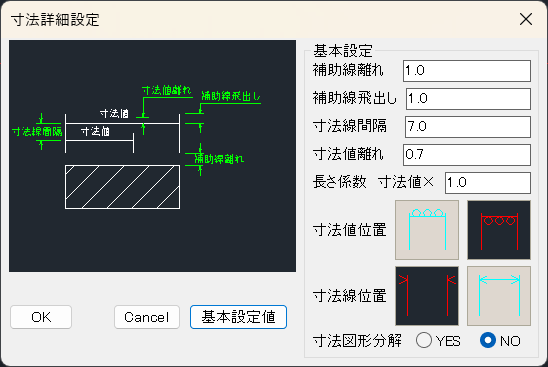548x367 pixels.
Task: Click the 寸法値離れ label
Action: 348,154
